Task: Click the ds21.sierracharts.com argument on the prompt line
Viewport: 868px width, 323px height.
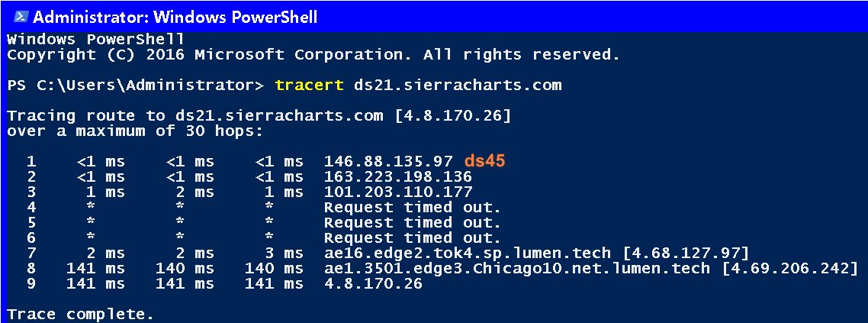Action: click(458, 85)
